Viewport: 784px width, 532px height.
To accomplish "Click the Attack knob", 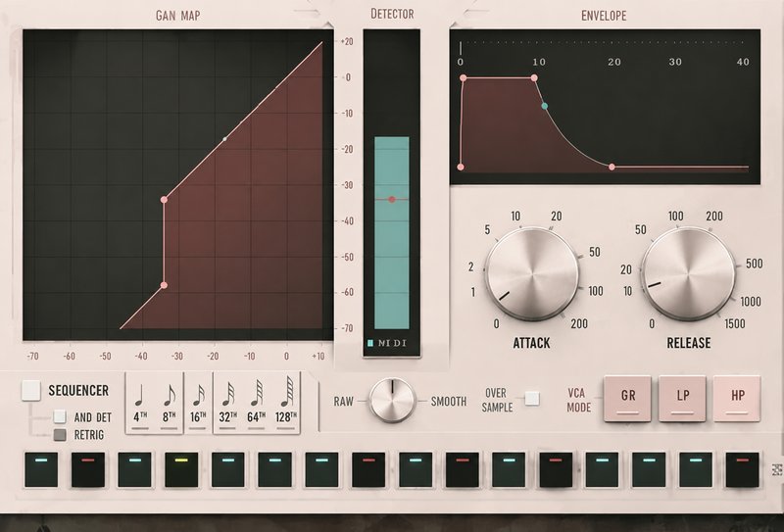I will [532, 274].
